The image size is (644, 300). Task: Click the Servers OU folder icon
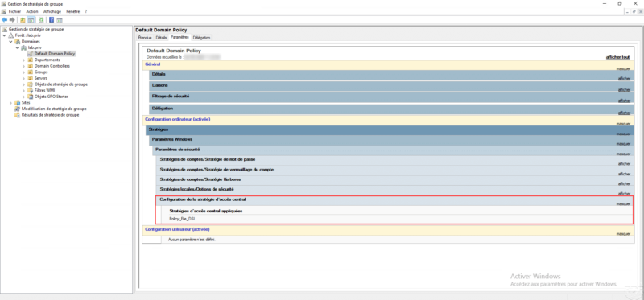click(31, 78)
